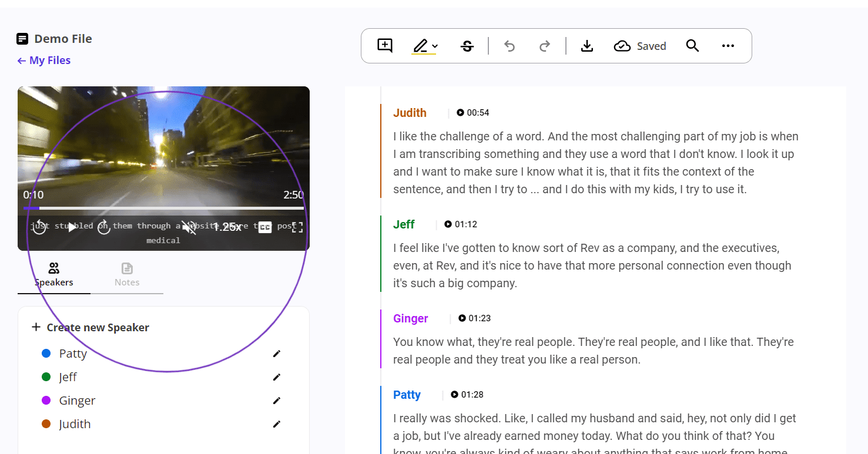Apply strikethrough formatting
Image resolution: width=868 pixels, height=454 pixels.
tap(467, 45)
